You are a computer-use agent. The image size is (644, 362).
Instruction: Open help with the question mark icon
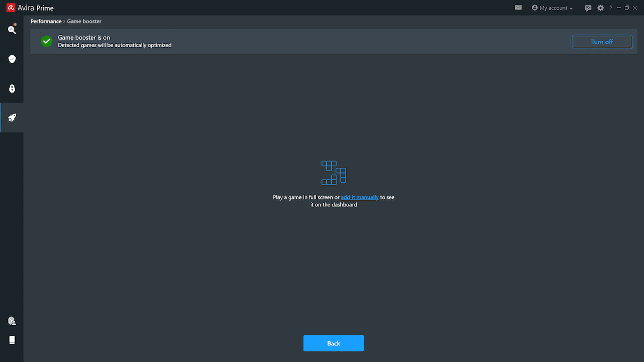coord(611,8)
